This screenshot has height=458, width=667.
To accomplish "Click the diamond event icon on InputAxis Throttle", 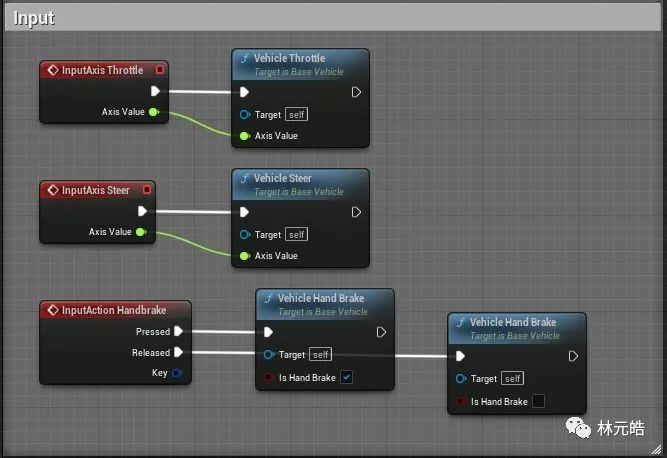I will [x=53, y=70].
